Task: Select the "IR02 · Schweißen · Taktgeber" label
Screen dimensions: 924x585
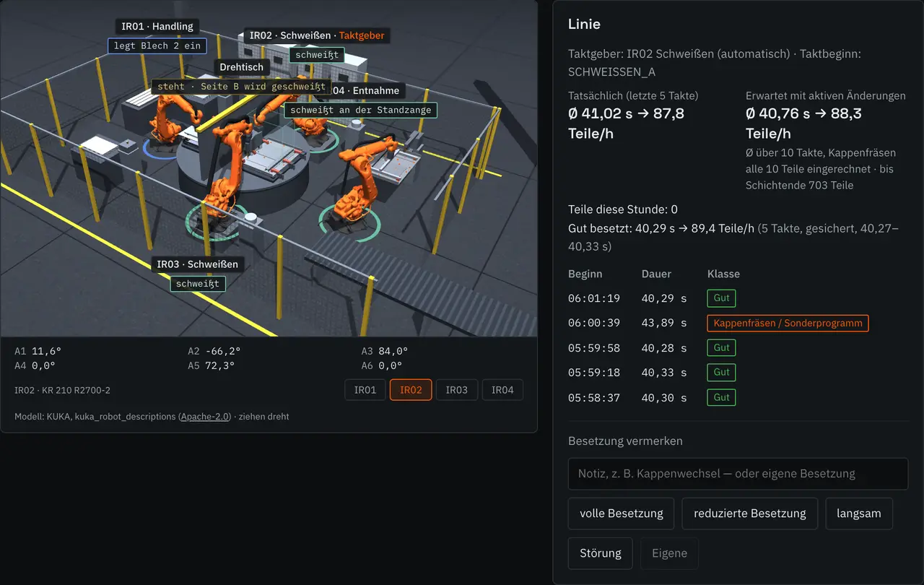Action: coord(317,35)
